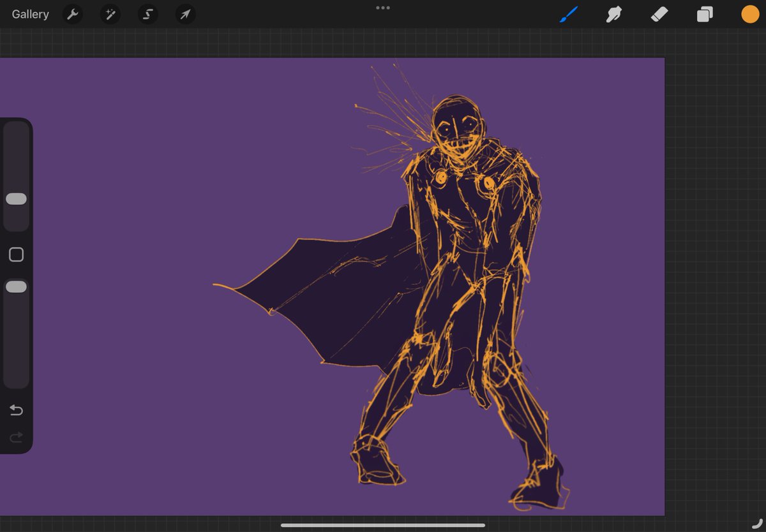Tap the brush size slider handle

pyautogui.click(x=16, y=199)
